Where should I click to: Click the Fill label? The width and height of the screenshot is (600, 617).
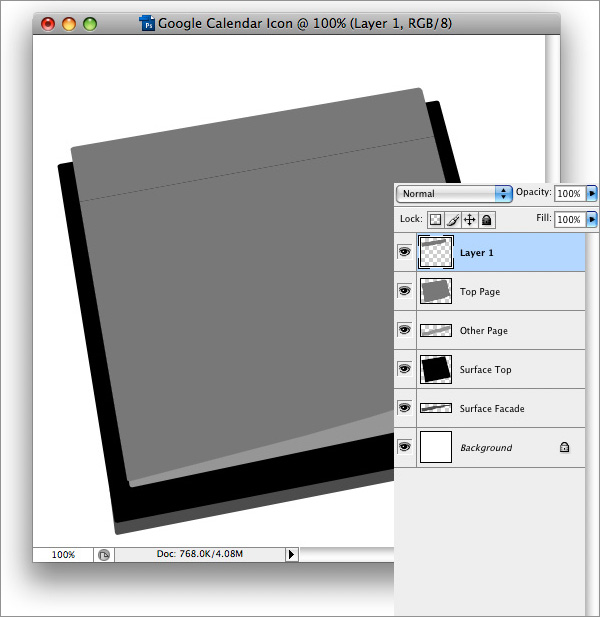pyautogui.click(x=544, y=218)
